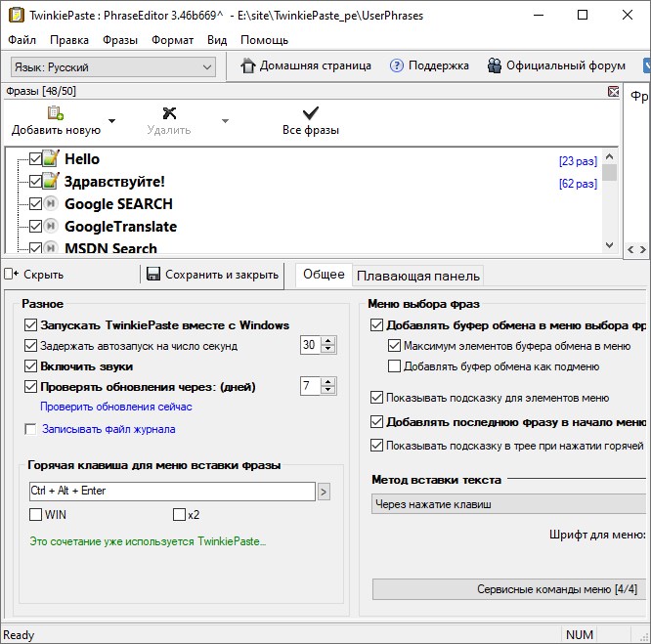Click the TwinkiePaste app icon in the title bar
651x644 pixels.
(17, 15)
